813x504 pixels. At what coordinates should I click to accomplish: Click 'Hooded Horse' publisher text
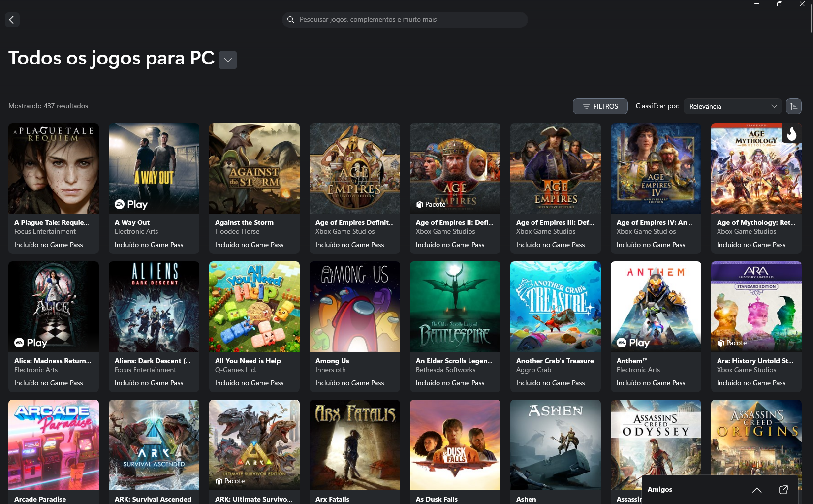click(x=237, y=231)
